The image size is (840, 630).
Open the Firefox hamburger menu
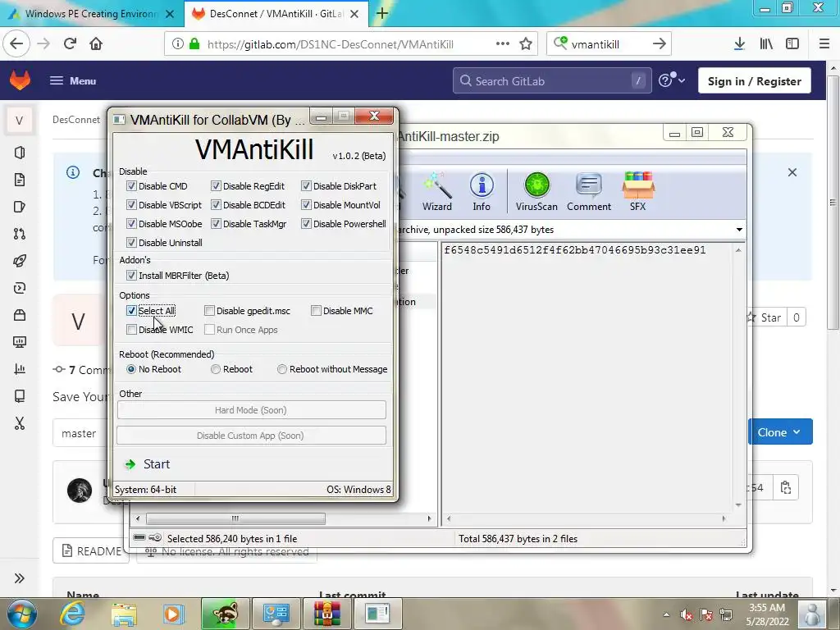coord(824,44)
